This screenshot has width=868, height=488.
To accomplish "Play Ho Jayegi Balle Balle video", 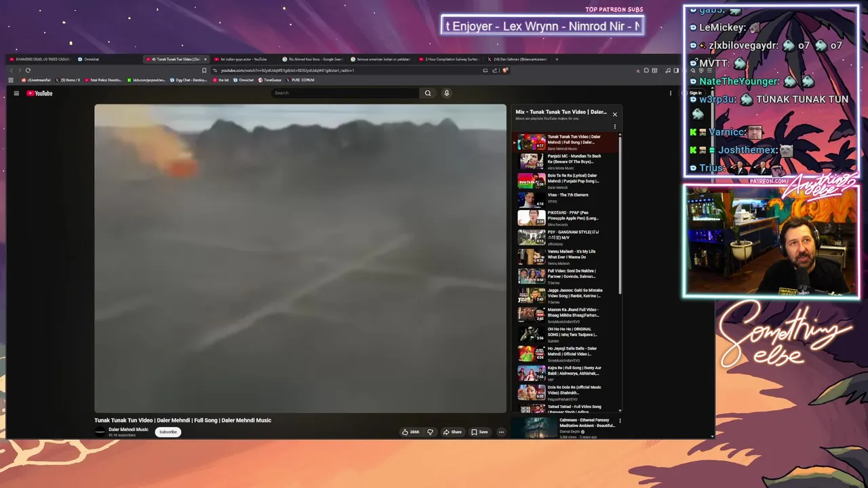I will tap(567, 354).
